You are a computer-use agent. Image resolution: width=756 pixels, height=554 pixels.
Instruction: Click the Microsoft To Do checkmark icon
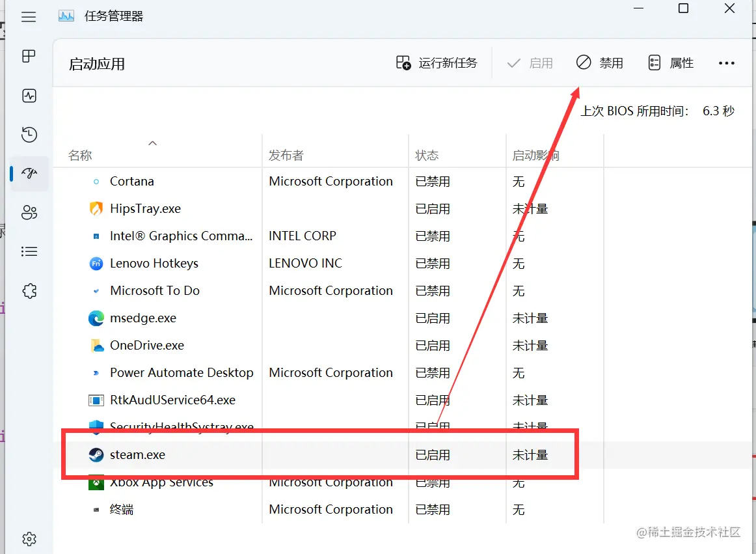(96, 291)
